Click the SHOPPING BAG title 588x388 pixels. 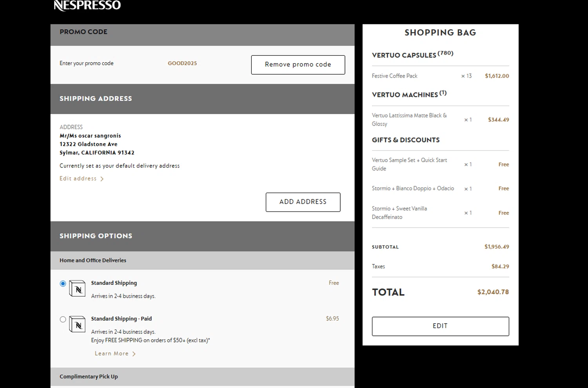440,33
